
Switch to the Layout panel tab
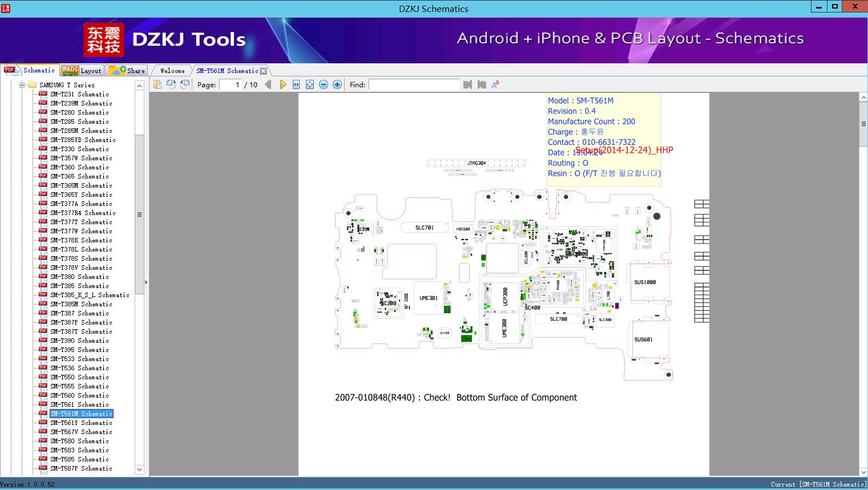coord(82,71)
